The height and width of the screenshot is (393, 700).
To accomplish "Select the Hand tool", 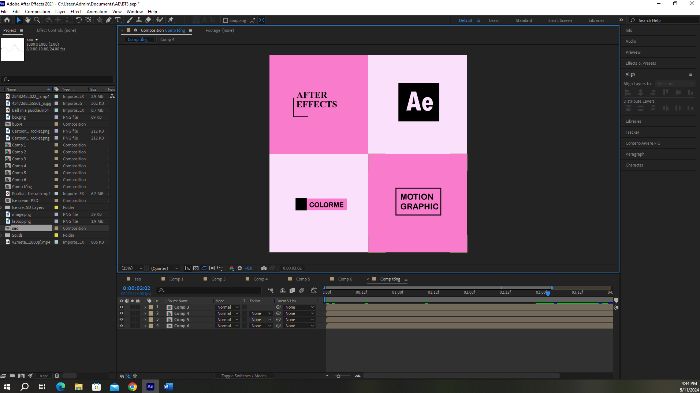I will point(28,20).
